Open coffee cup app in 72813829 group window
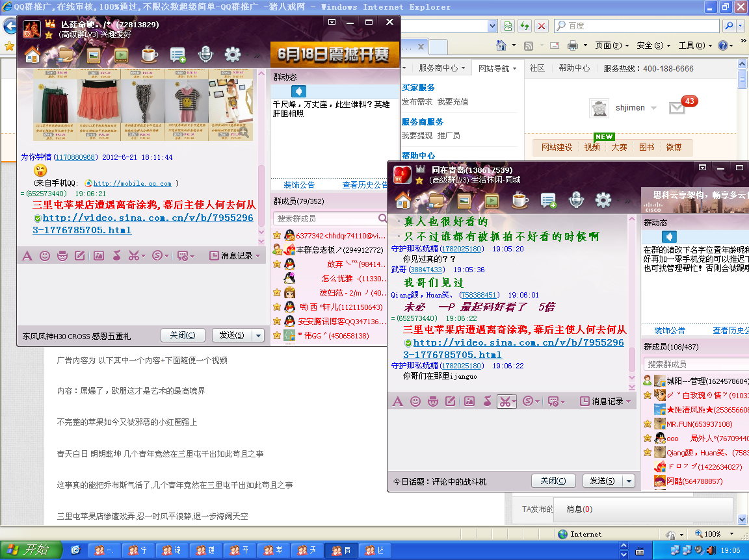749x560 pixels. [149, 55]
